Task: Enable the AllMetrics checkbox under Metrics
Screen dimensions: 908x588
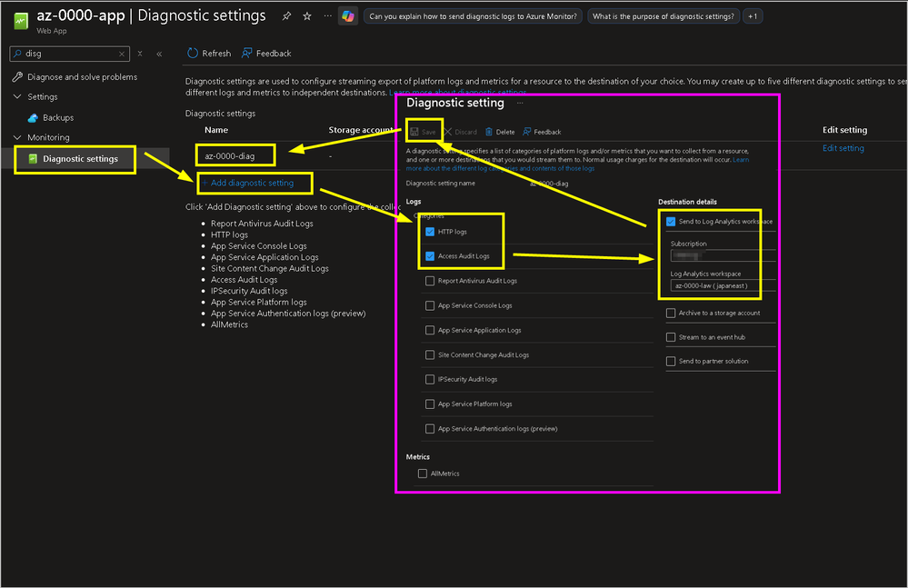Action: [x=424, y=473]
